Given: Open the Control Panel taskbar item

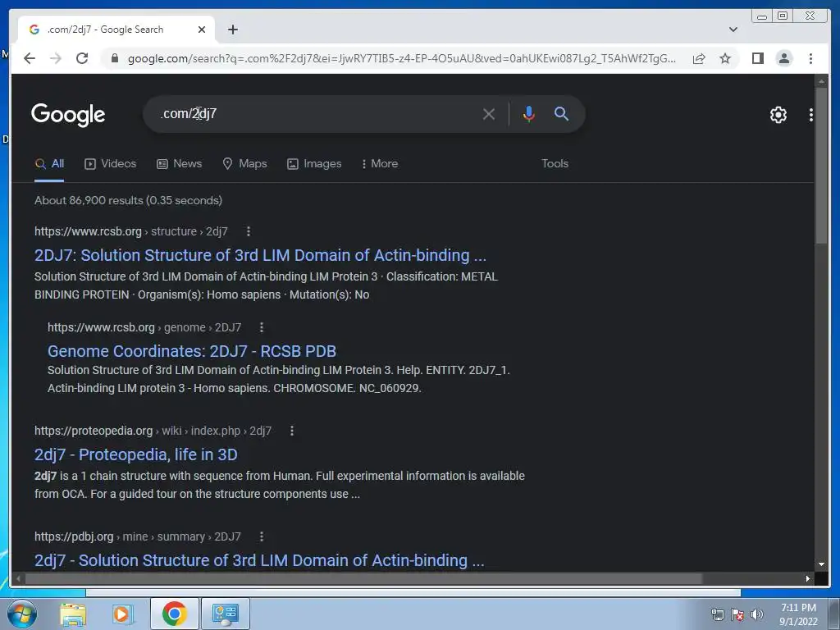Looking at the screenshot, I should click(x=225, y=614).
